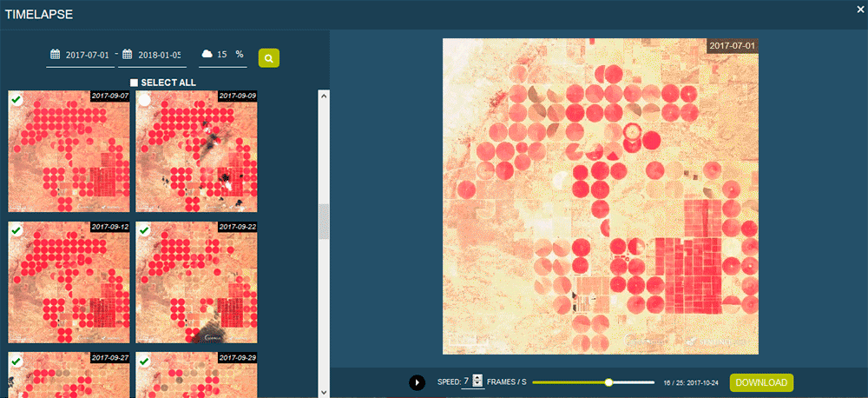
Task: Click the frame position slider handle
Action: (609, 382)
